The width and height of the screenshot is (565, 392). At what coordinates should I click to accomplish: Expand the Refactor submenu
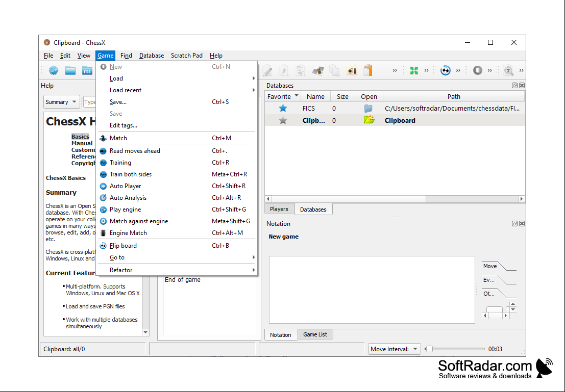tap(177, 270)
